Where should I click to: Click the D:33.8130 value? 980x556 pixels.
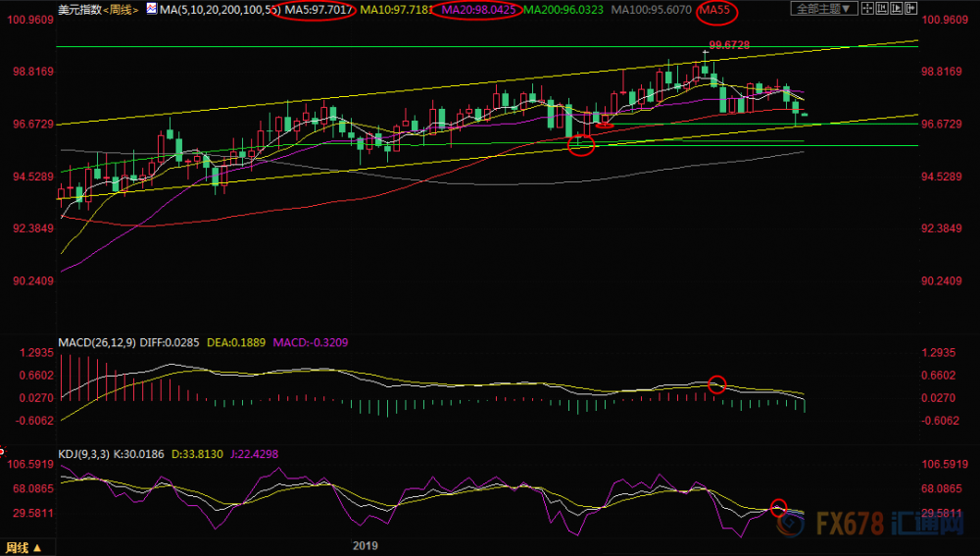pyautogui.click(x=197, y=454)
